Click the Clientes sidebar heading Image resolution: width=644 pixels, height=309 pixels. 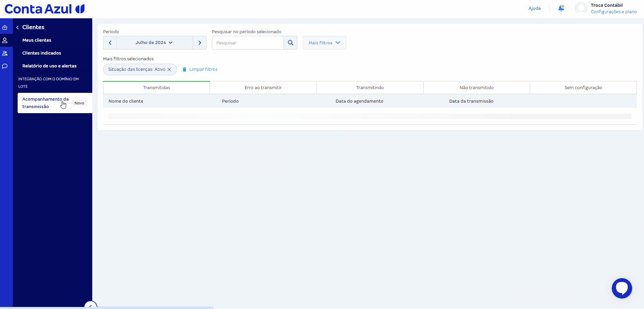point(33,27)
